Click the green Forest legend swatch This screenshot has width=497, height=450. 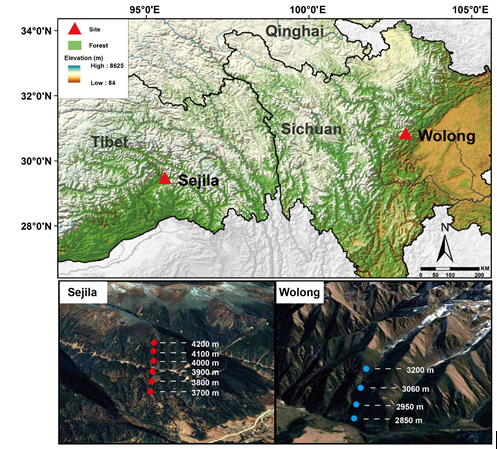pyautogui.click(x=75, y=45)
